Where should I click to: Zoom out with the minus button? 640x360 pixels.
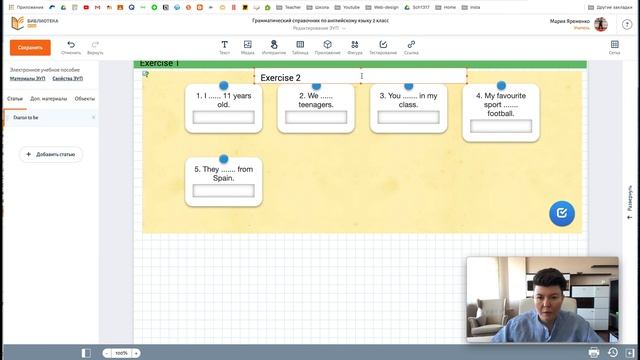point(107,353)
